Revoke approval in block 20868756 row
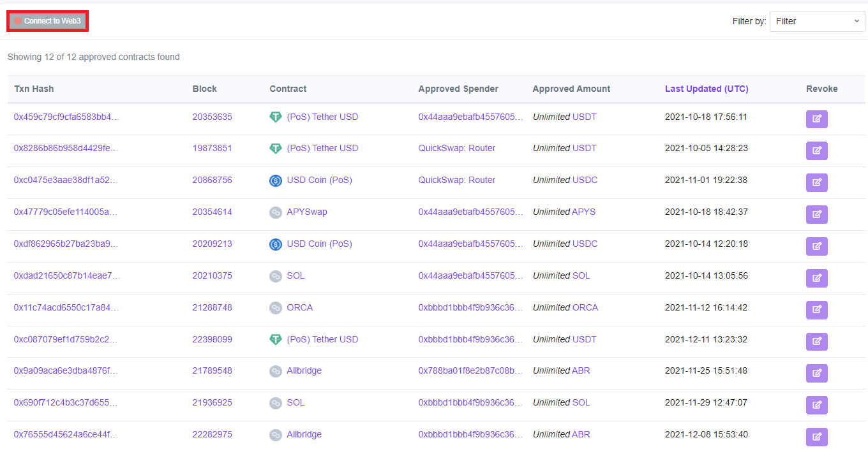 tap(816, 182)
